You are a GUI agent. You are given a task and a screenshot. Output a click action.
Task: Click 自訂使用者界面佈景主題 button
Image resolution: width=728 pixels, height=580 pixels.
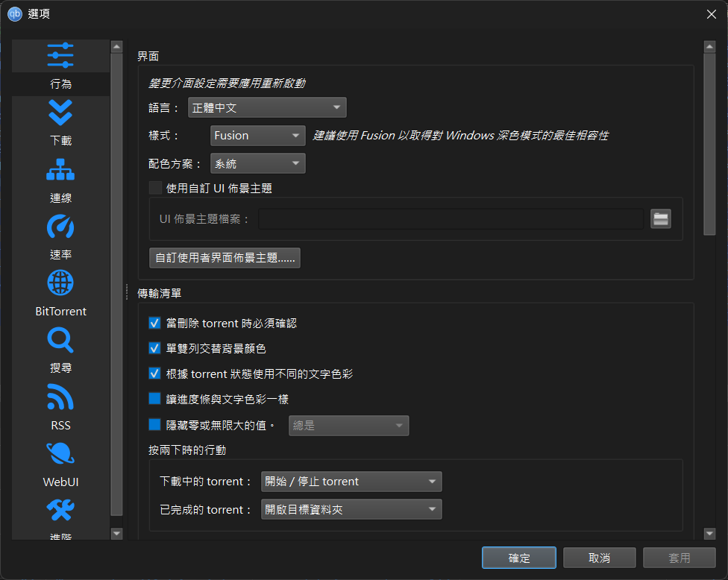(x=225, y=258)
